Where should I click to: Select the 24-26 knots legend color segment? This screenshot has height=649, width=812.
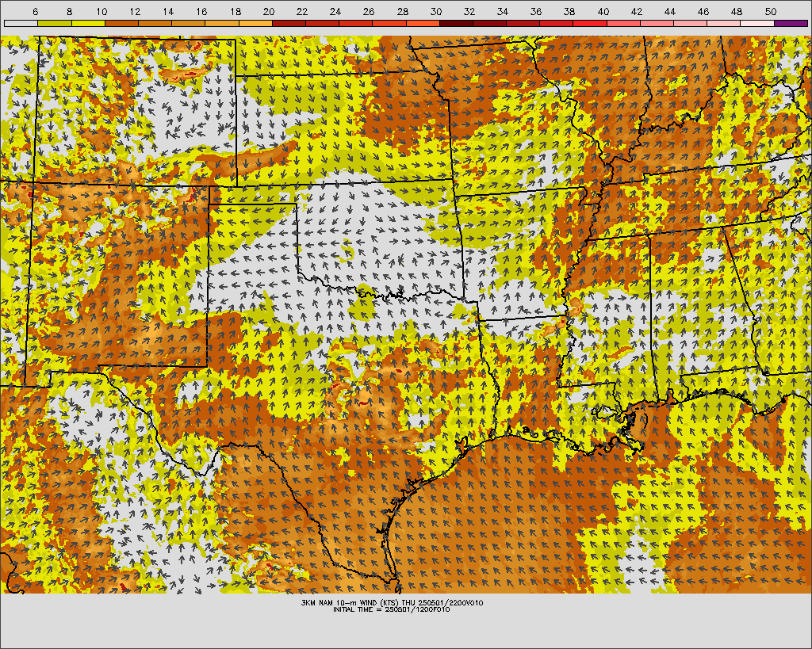click(x=356, y=23)
